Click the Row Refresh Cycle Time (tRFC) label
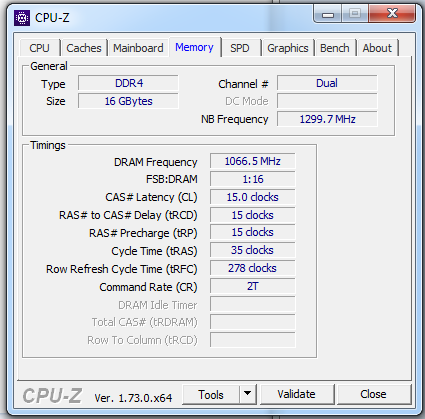 122,269
